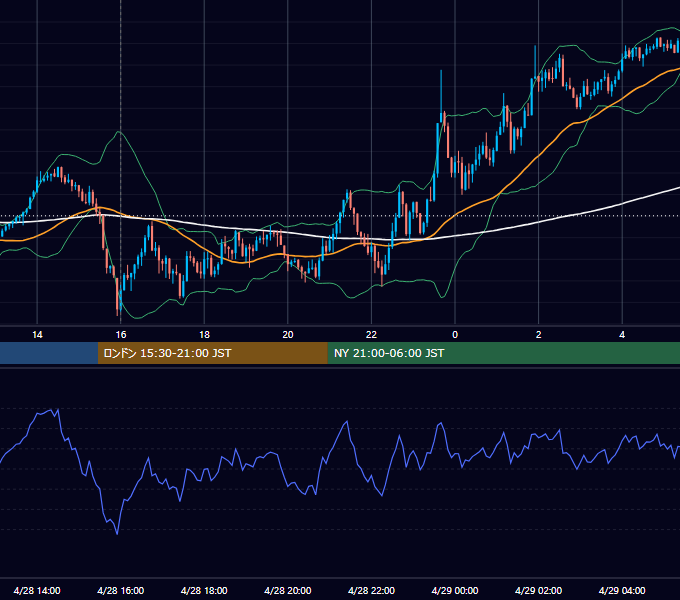Click the 22 hour label on price chart axis

tap(371, 335)
